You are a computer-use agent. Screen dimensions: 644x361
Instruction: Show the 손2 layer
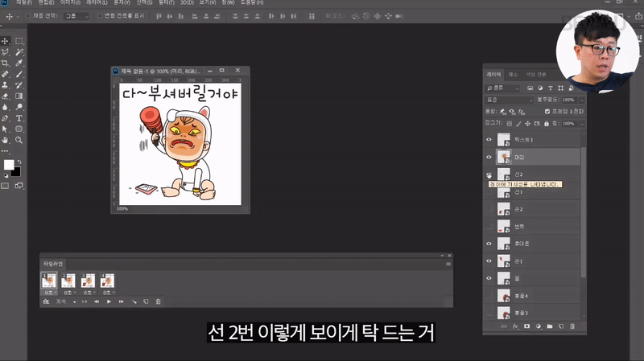coord(489,209)
